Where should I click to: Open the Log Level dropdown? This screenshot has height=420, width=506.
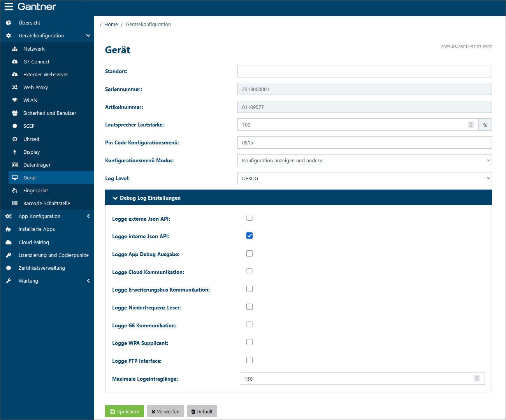tap(364, 178)
